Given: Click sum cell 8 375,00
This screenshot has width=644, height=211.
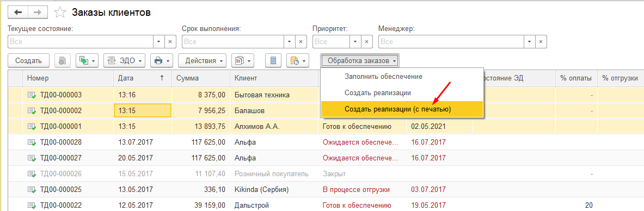Looking at the screenshot, I should tap(201, 95).
